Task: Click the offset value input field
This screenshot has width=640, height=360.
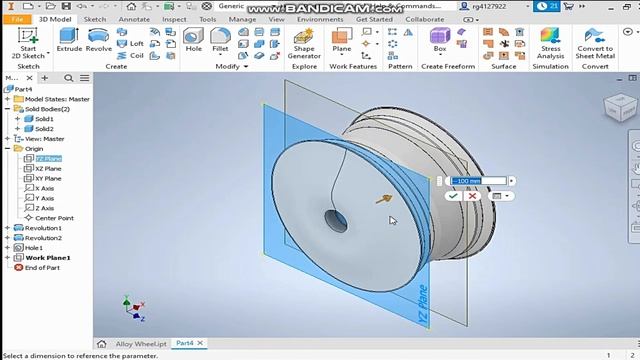Action: pos(478,181)
